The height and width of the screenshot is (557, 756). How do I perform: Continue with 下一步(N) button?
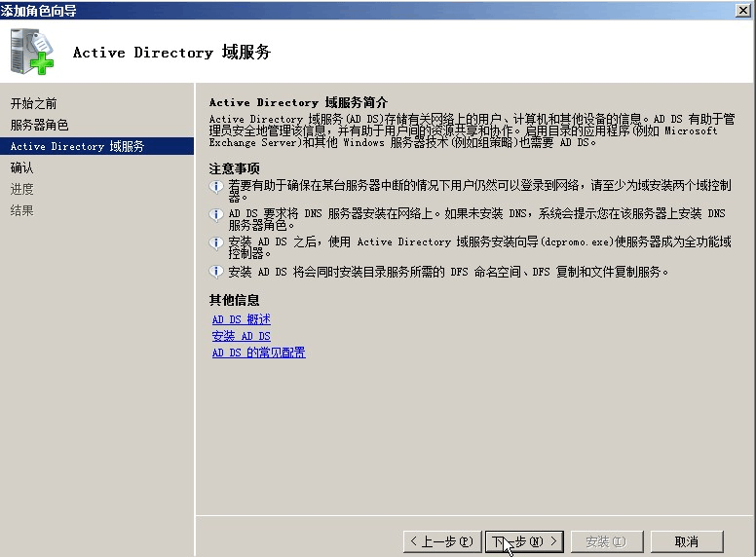tap(524, 541)
